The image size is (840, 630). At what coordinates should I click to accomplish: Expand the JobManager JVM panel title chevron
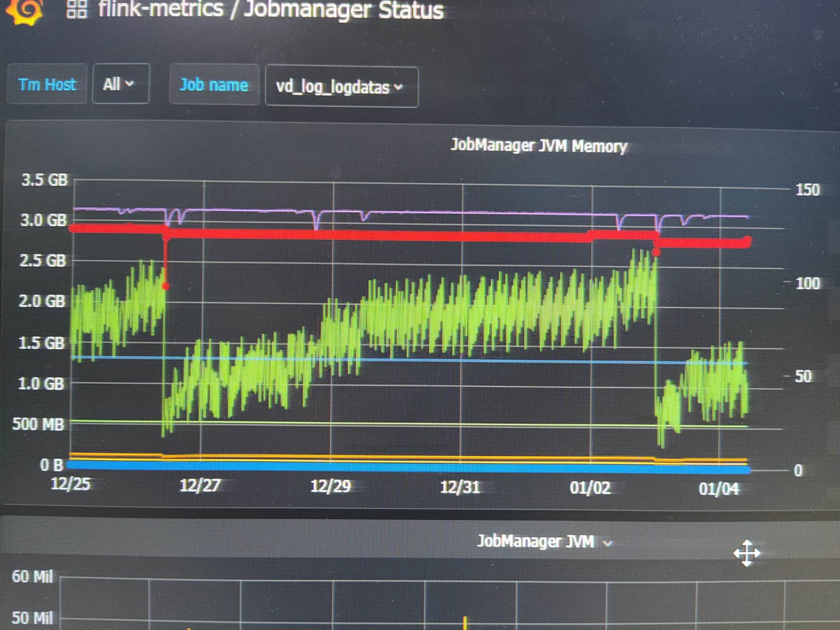[607, 543]
